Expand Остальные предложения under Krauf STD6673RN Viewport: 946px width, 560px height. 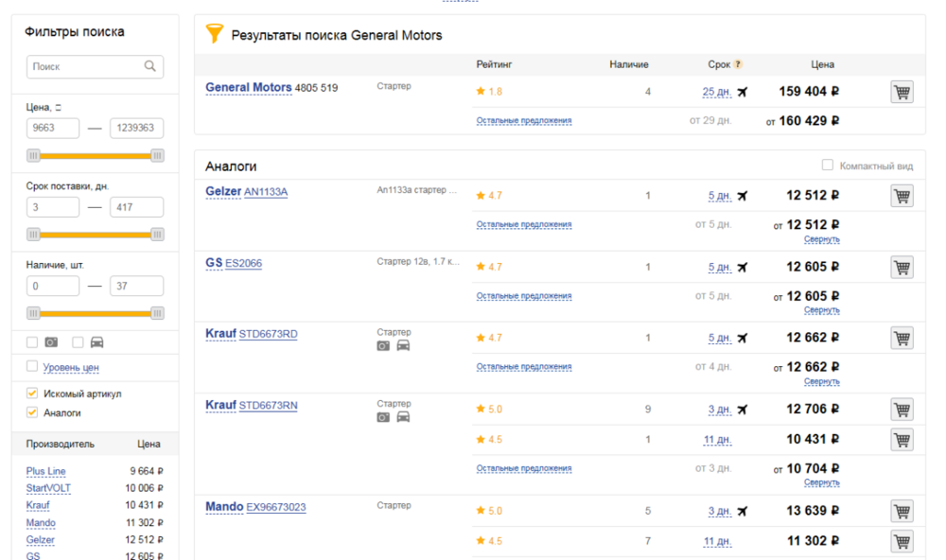[x=524, y=468]
